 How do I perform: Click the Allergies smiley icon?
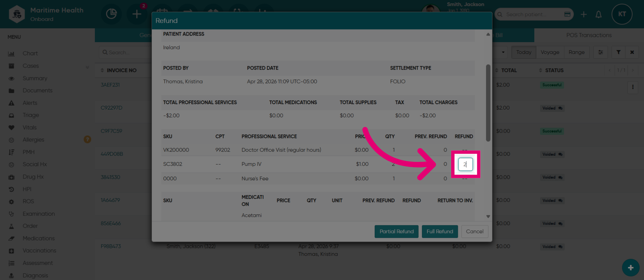[x=11, y=140]
